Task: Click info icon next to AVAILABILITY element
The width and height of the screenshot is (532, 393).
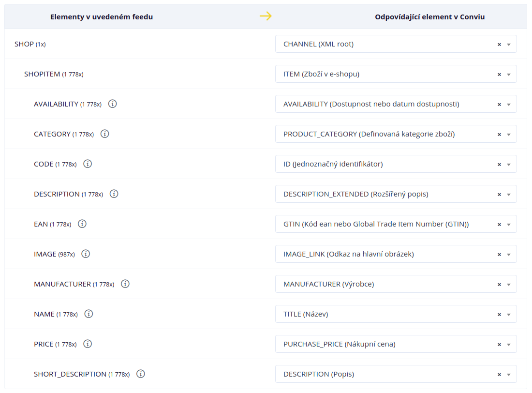Action: coord(113,104)
